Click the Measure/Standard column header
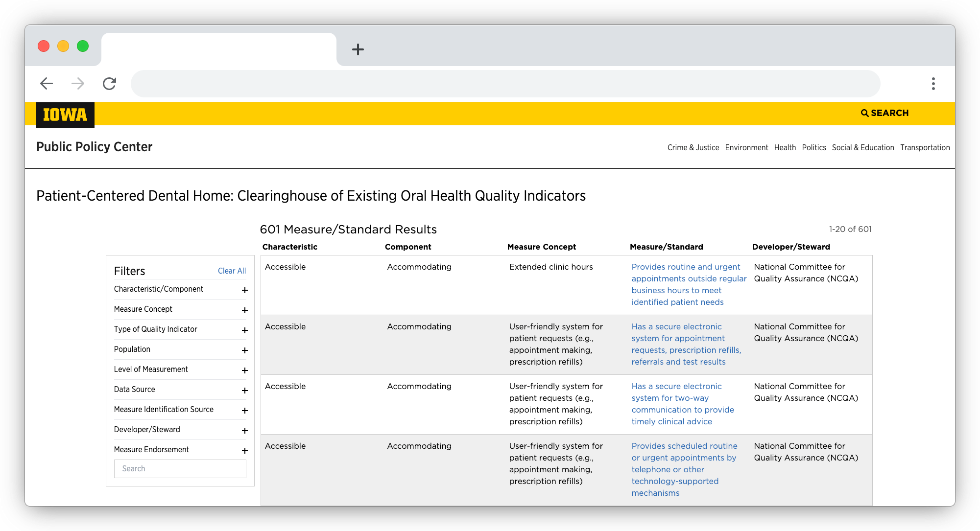Screen dimensions: 980x531 [667, 247]
